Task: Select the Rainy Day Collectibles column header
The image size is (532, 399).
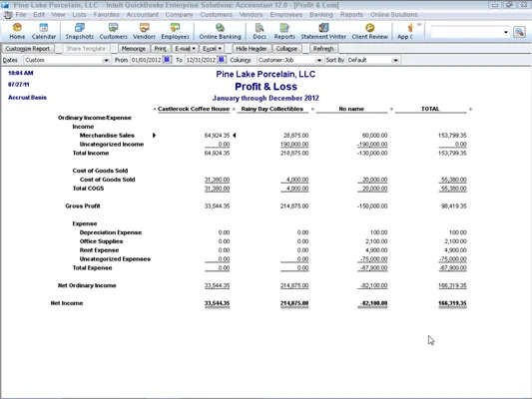Action: [x=272, y=109]
